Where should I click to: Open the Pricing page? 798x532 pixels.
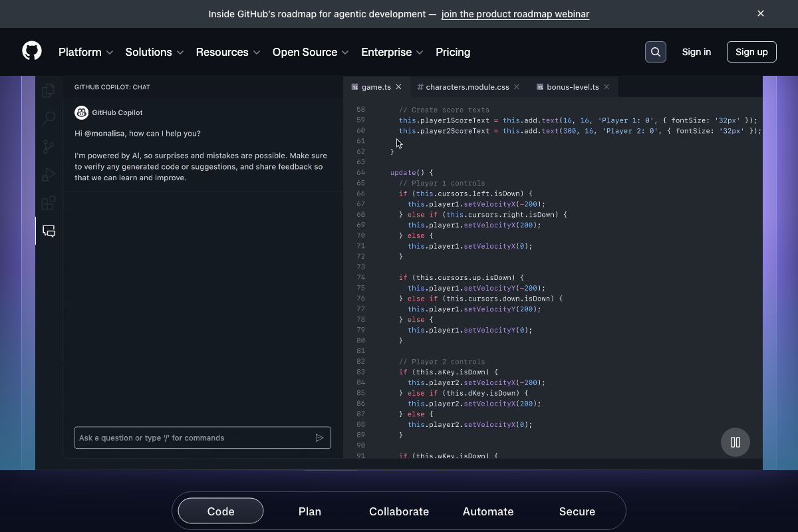click(453, 52)
